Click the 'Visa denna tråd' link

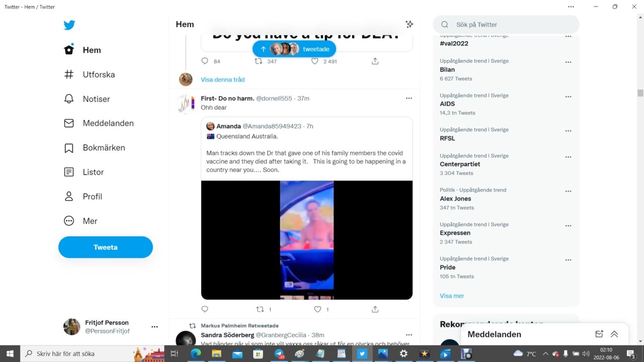coord(223,79)
